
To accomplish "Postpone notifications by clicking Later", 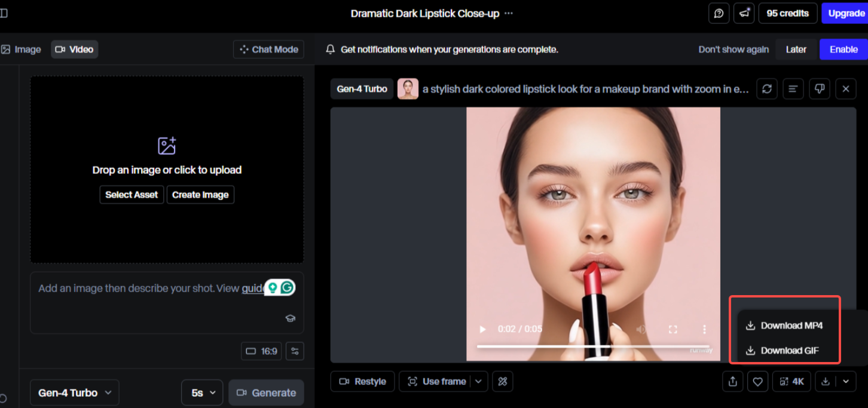I will tap(796, 49).
